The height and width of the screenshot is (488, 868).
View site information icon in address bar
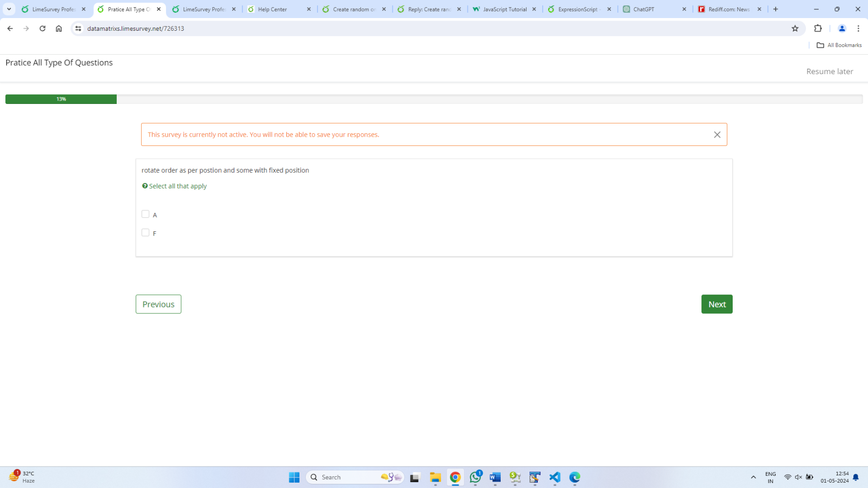[78, 29]
